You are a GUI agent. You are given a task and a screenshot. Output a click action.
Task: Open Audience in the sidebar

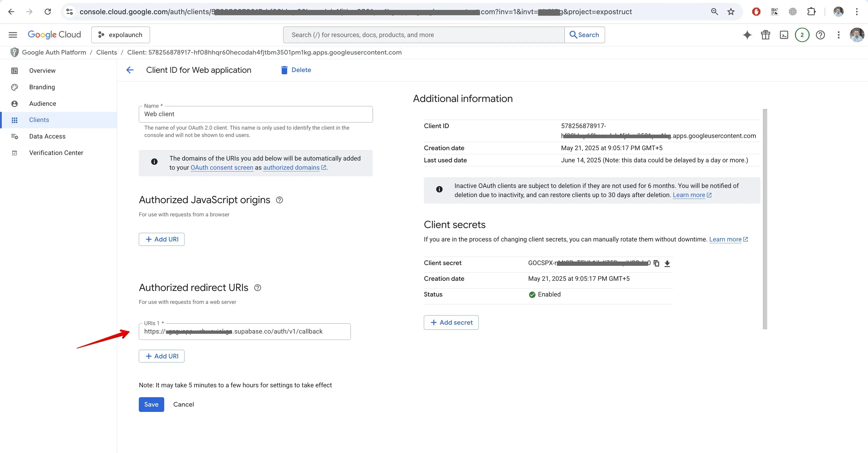tap(58, 104)
